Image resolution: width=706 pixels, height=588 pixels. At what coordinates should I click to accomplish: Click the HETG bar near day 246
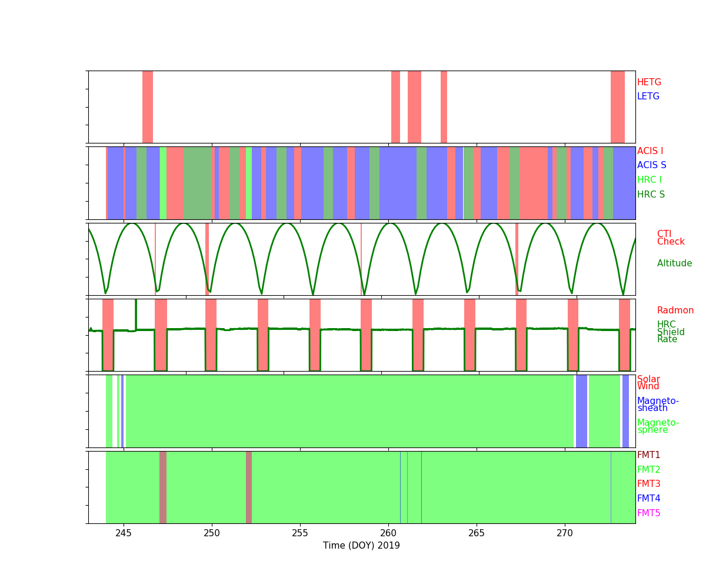[x=148, y=107]
